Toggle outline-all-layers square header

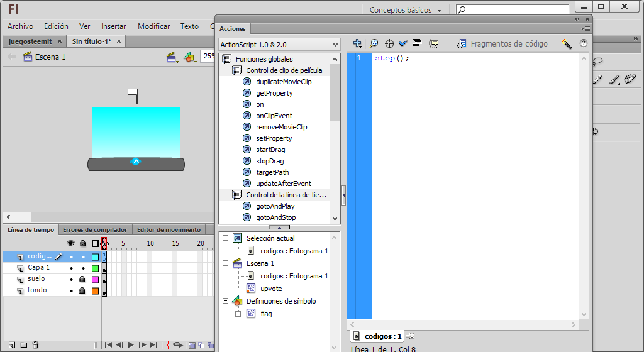coord(95,244)
